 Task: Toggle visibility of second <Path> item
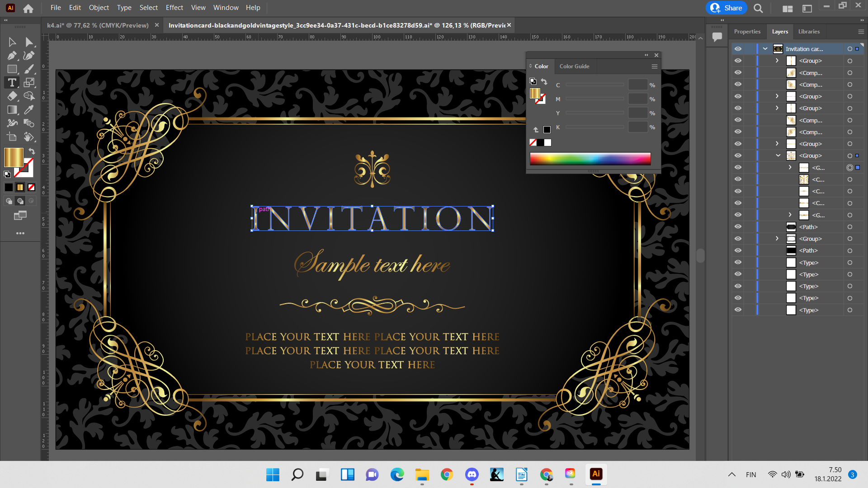738,250
